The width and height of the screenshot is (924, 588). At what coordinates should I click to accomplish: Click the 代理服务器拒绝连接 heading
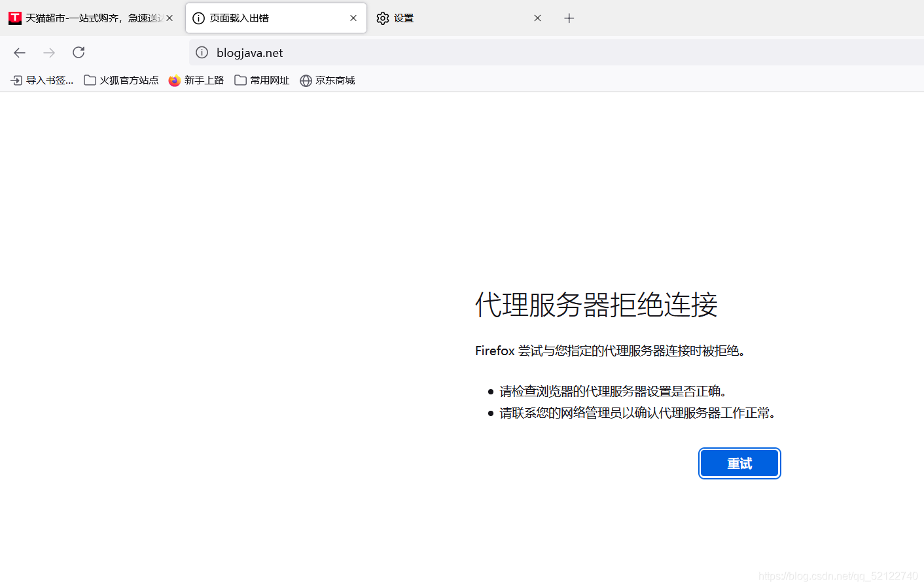point(596,305)
